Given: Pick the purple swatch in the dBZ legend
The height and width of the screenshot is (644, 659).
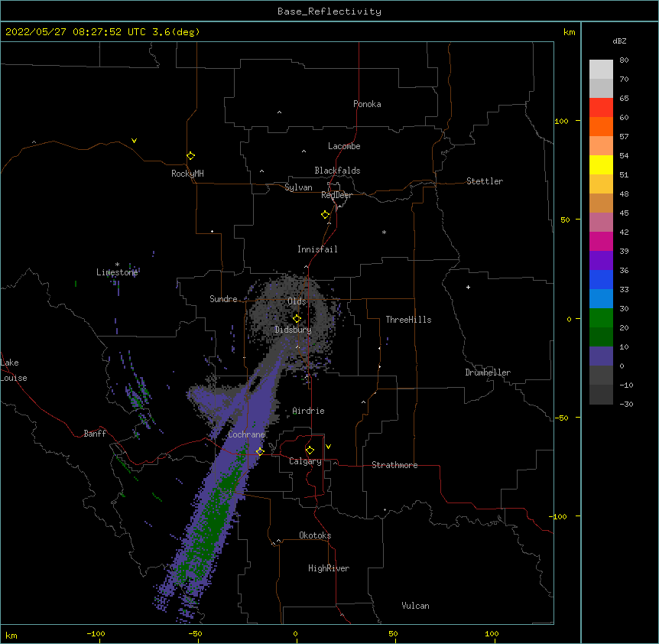Looking at the screenshot, I should 601,261.
